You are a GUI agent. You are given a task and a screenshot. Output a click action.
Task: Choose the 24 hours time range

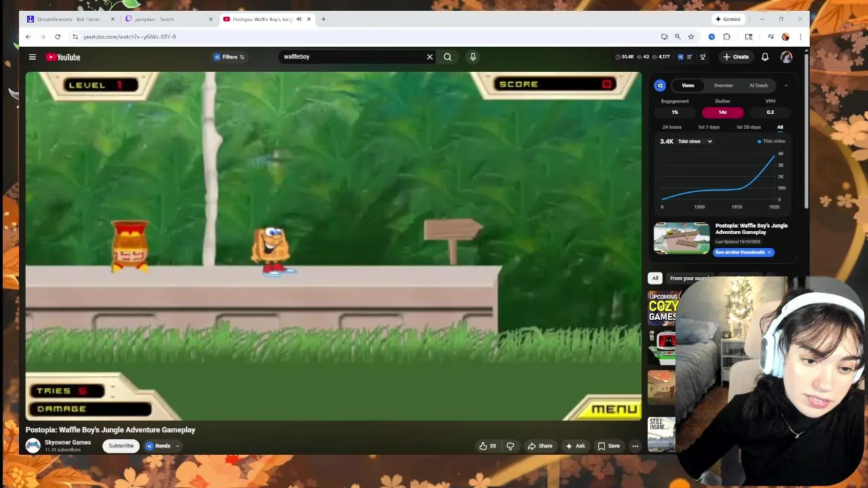[671, 127]
